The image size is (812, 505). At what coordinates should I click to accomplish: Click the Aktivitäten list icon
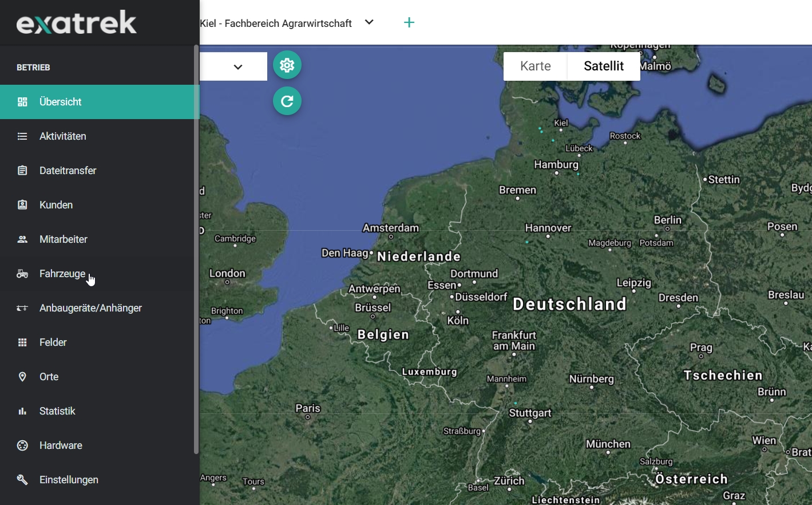pos(22,136)
